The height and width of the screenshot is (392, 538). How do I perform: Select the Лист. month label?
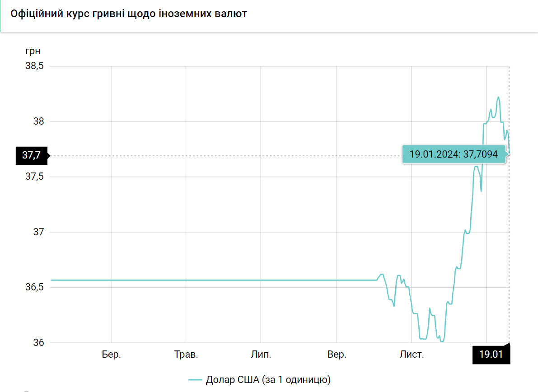click(x=412, y=355)
